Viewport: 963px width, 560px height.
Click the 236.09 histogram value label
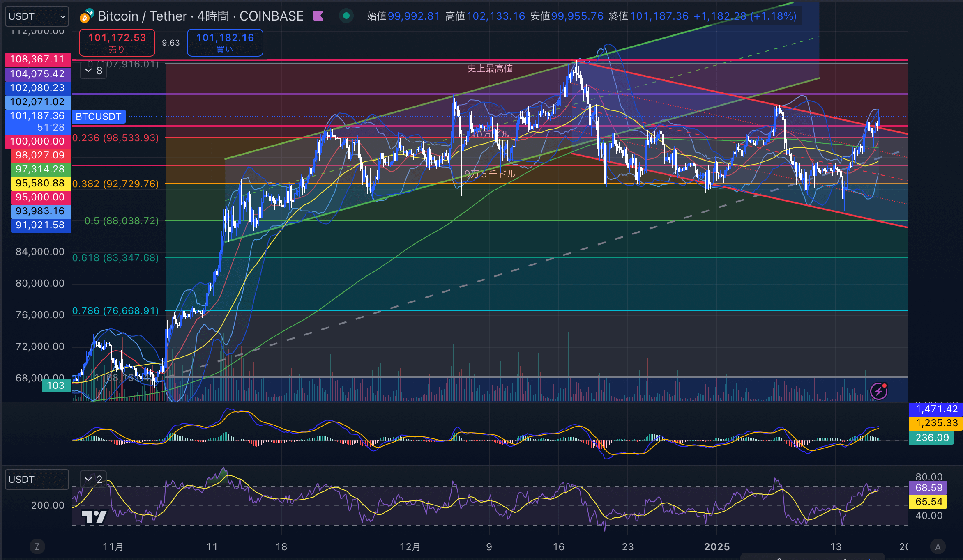[932, 438]
